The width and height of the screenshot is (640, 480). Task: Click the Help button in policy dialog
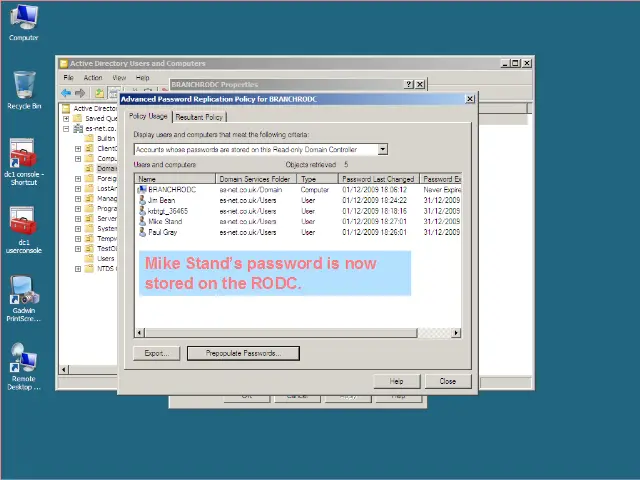396,381
